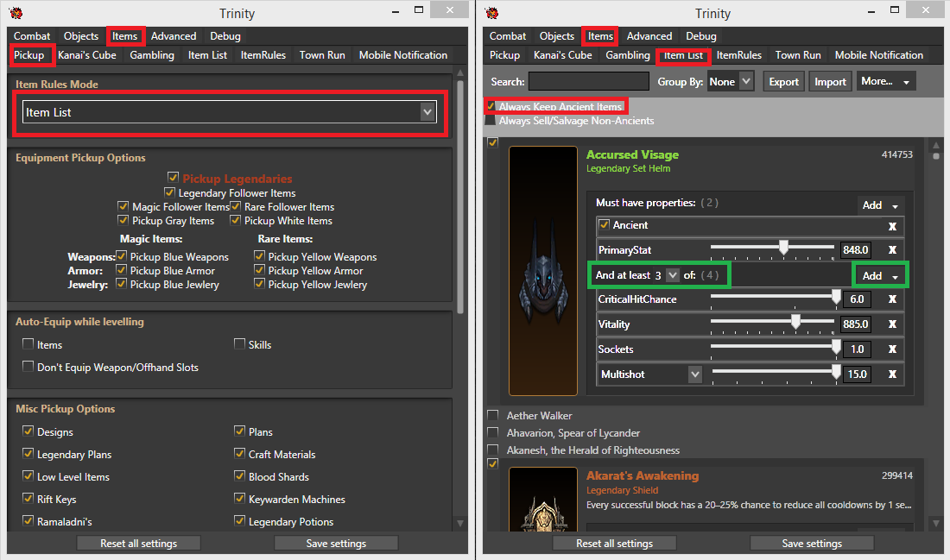Check the Aether Walker item checkbox
This screenshot has width=950, height=560.
[x=493, y=415]
